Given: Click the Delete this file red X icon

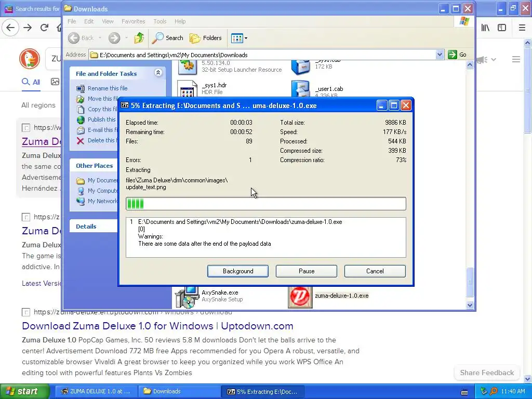Looking at the screenshot, I should pyautogui.click(x=81, y=140).
